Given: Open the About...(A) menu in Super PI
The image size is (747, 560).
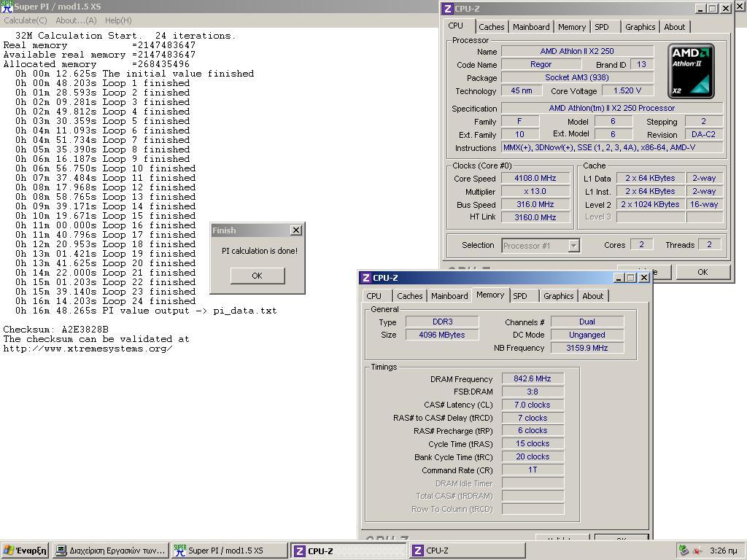Looking at the screenshot, I should [76, 20].
